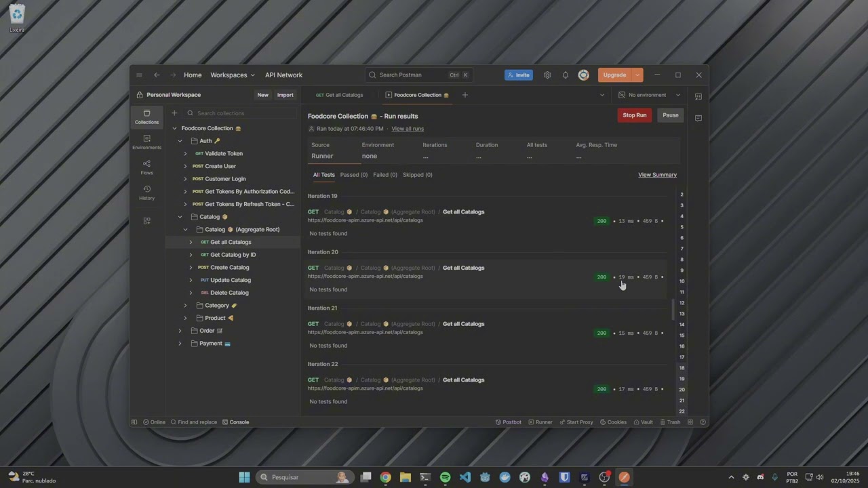Open Google Chrome from the taskbar
Image resolution: width=868 pixels, height=488 pixels.
385,477
